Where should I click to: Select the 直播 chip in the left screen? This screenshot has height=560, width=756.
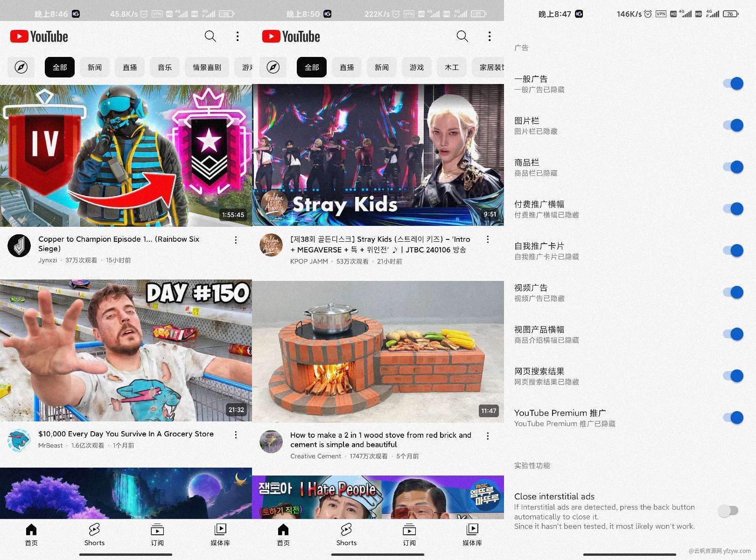(130, 67)
